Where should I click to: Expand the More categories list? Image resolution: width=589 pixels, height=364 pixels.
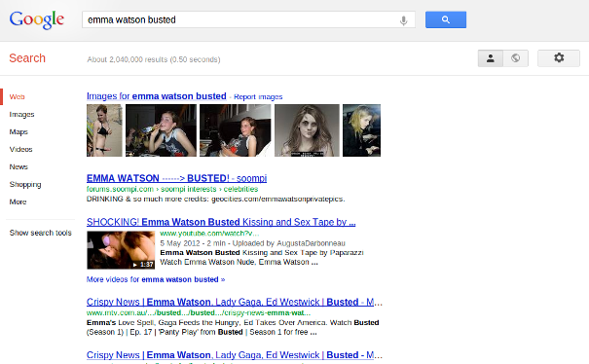tap(18, 201)
